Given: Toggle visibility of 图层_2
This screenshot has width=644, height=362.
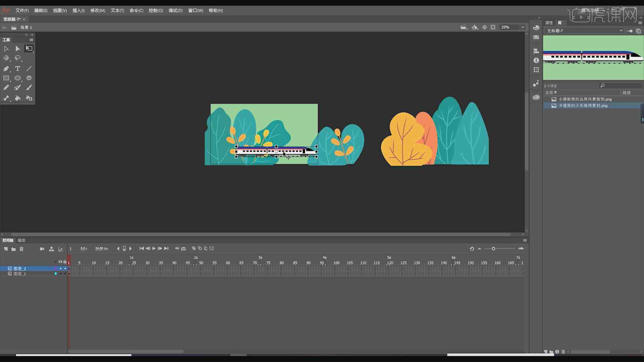Looking at the screenshot, I should 60,268.
